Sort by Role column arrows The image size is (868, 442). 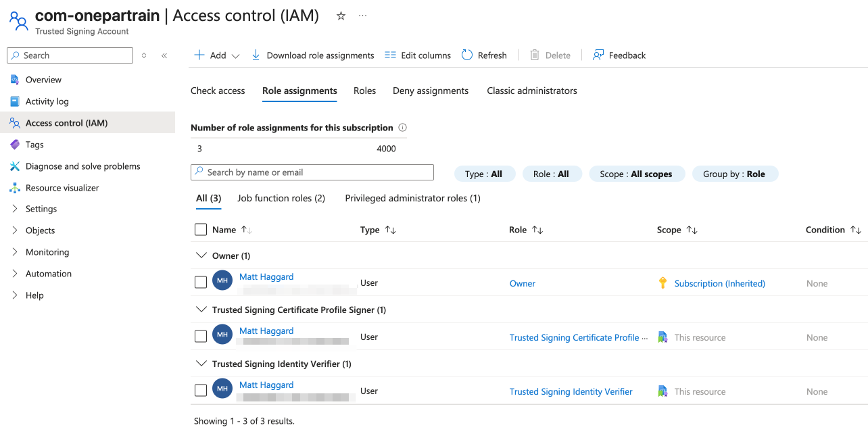click(537, 230)
